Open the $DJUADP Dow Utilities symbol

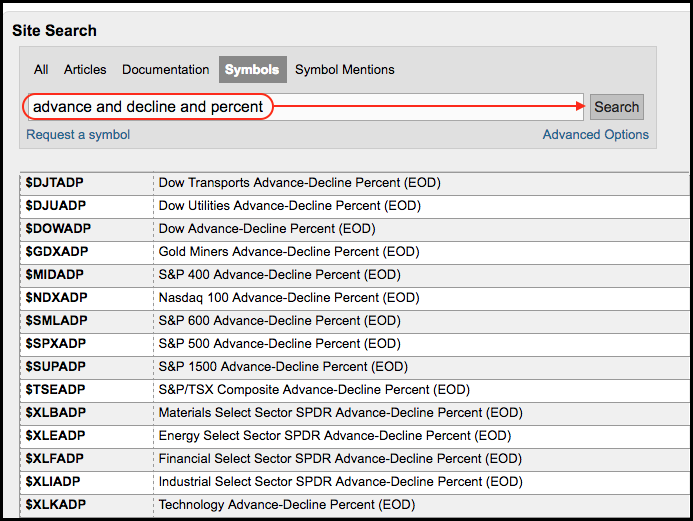coord(56,205)
